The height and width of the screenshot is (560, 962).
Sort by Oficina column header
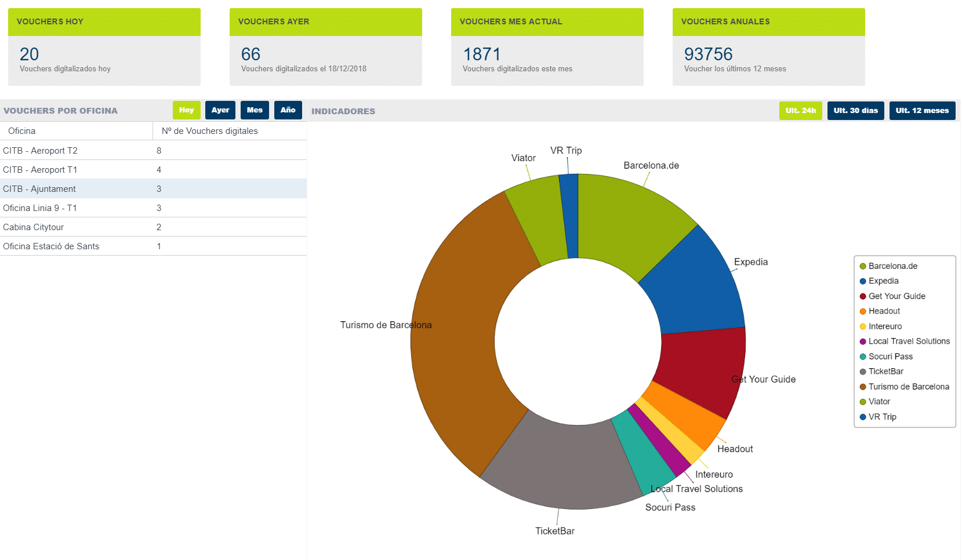pyautogui.click(x=77, y=131)
